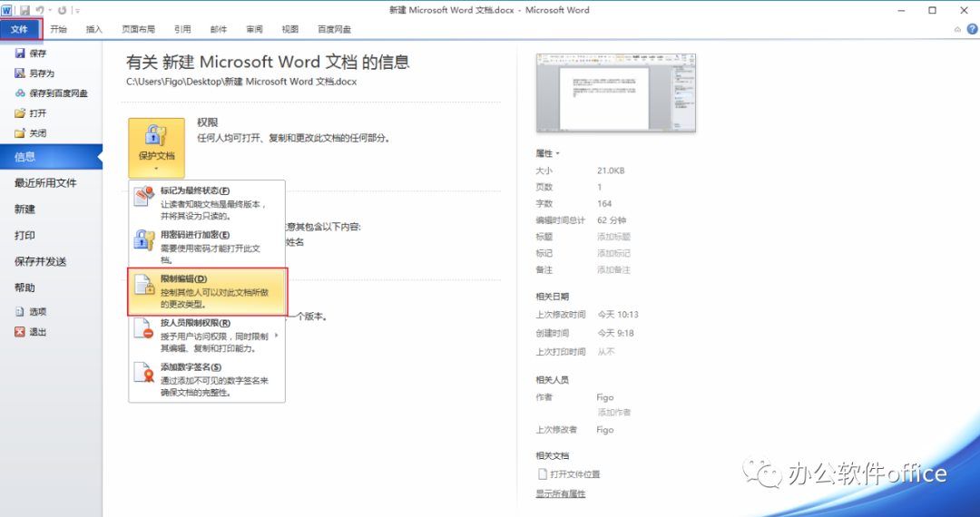
Task: Select the 信息 backstage section
Action: 51,157
